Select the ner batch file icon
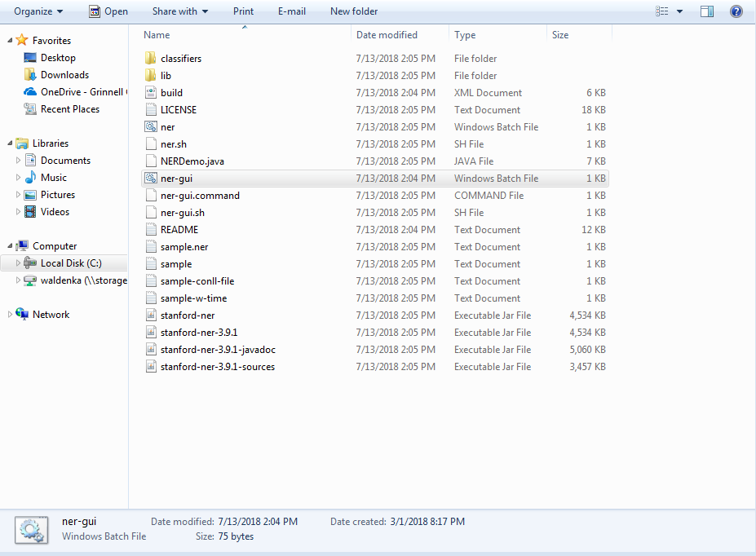The height and width of the screenshot is (556, 756). [150, 127]
